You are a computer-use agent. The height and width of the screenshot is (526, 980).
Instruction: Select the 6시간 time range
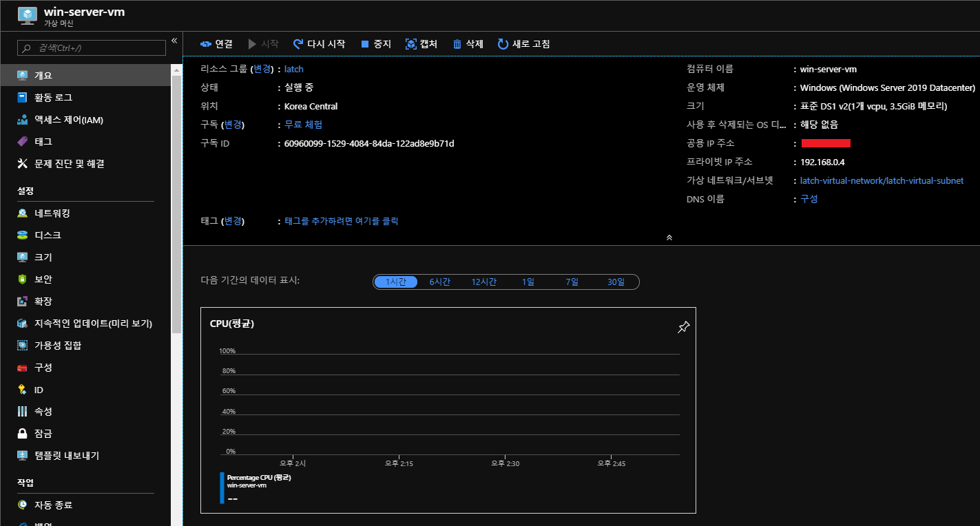point(439,282)
